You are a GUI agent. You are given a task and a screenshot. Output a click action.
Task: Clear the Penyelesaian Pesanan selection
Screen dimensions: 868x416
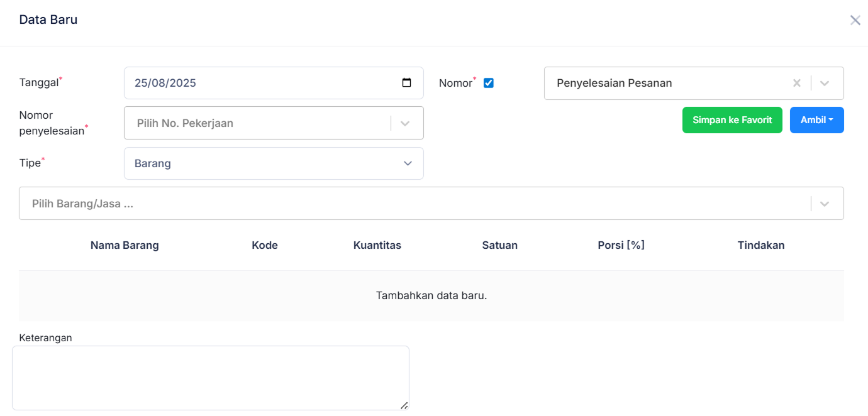[796, 83]
